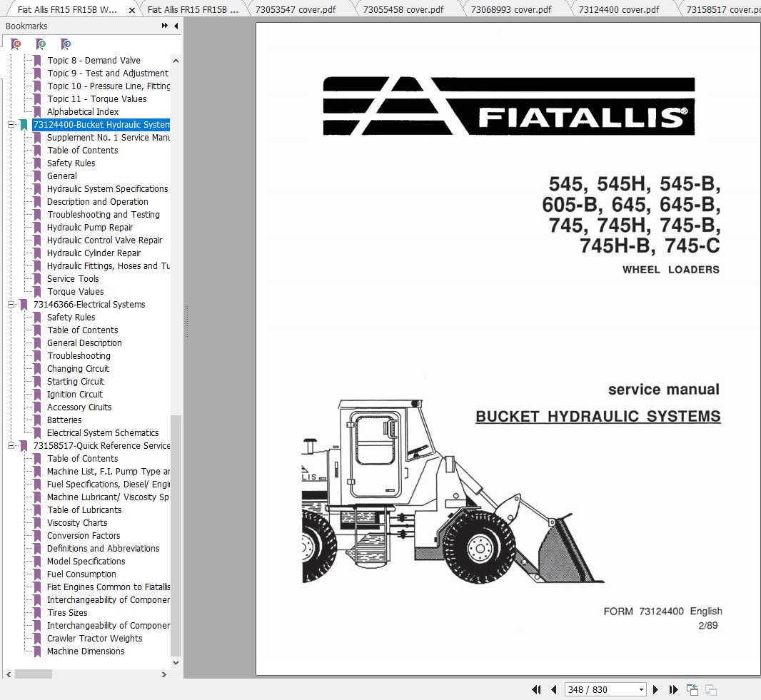Go to the last page

point(673,689)
